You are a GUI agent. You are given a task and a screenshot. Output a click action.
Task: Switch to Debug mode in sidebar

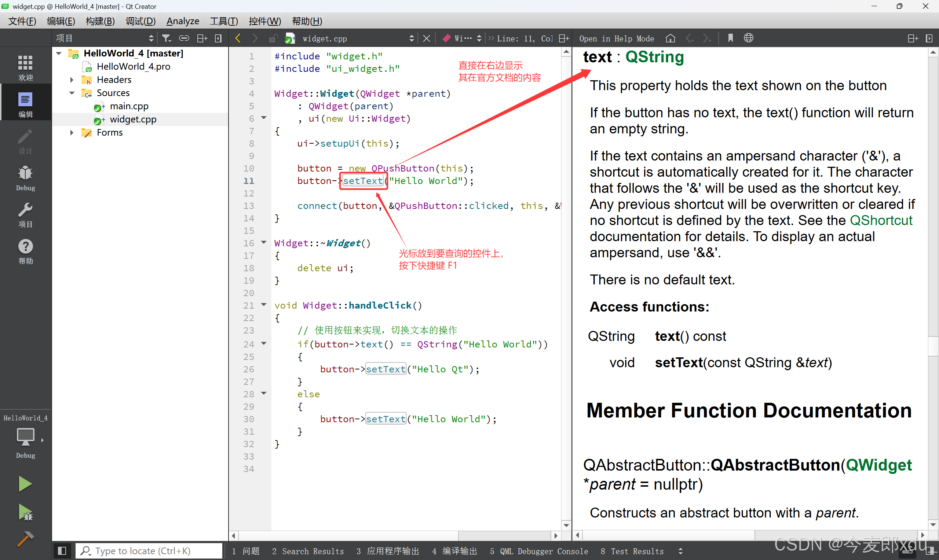coord(25,178)
